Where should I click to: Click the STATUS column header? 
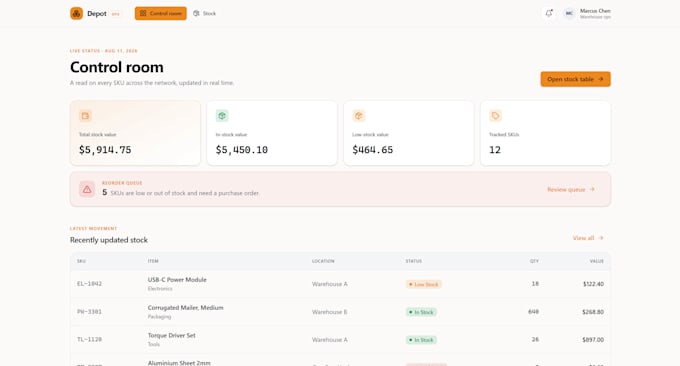click(x=414, y=261)
